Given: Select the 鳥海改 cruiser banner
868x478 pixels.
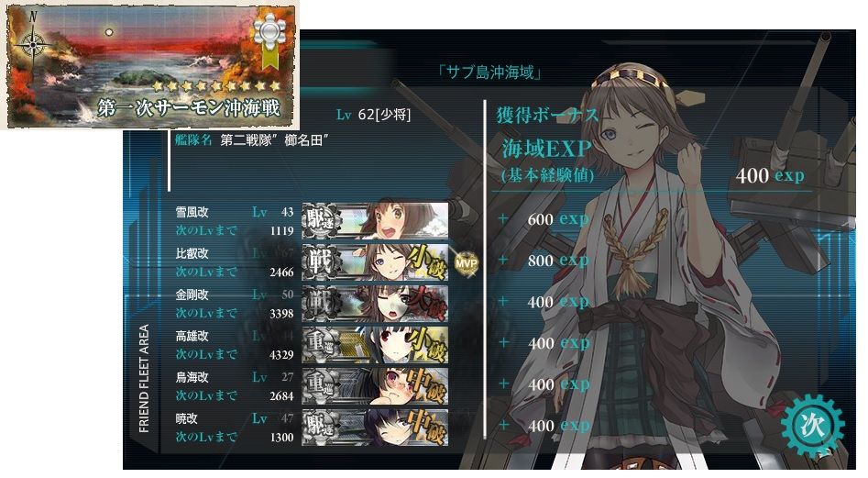Looking at the screenshot, I should (375, 386).
